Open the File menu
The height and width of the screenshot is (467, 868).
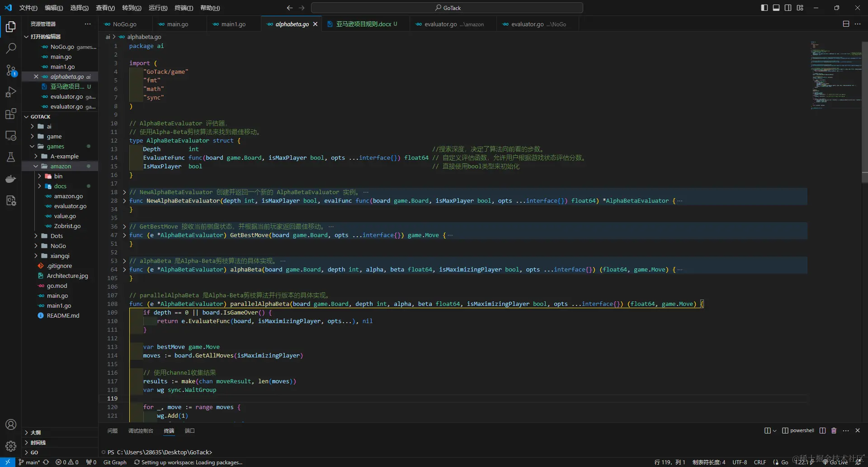click(28, 8)
